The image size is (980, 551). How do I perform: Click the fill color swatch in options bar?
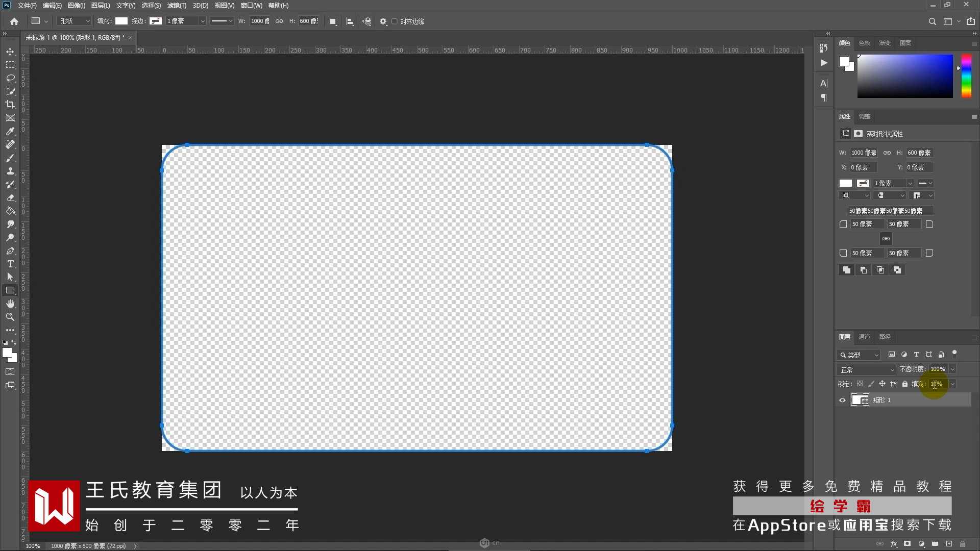(121, 21)
